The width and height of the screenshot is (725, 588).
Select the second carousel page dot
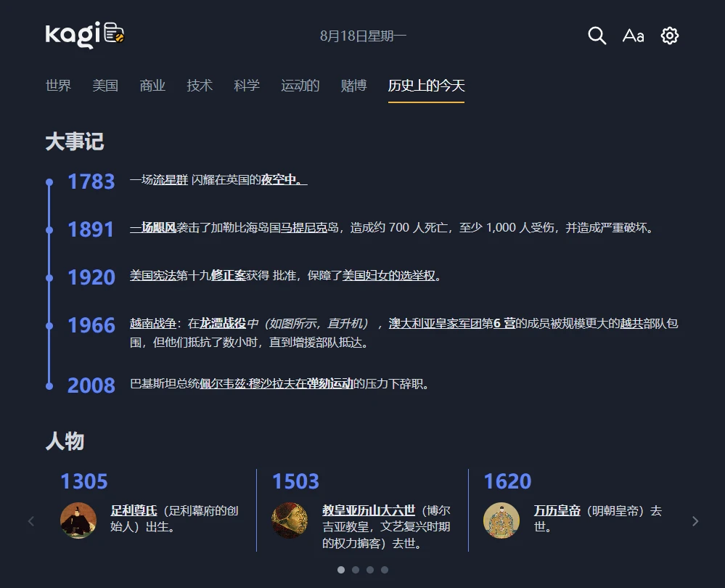(x=356, y=570)
